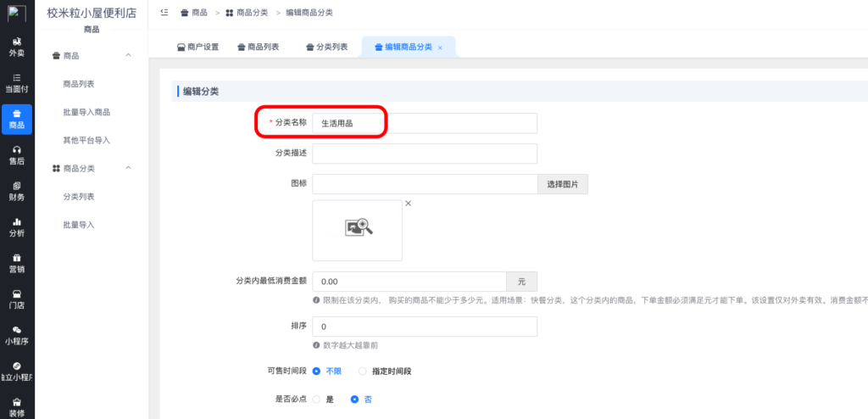The height and width of the screenshot is (419, 868).
Task: Click the info icon beside 限制在该分类内 hint
Action: click(x=316, y=300)
